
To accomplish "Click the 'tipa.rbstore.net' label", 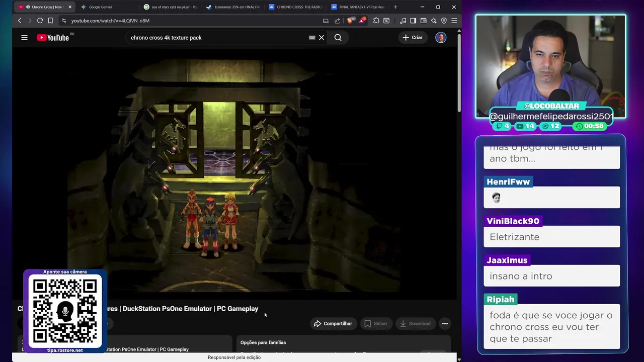I will pos(65,350).
